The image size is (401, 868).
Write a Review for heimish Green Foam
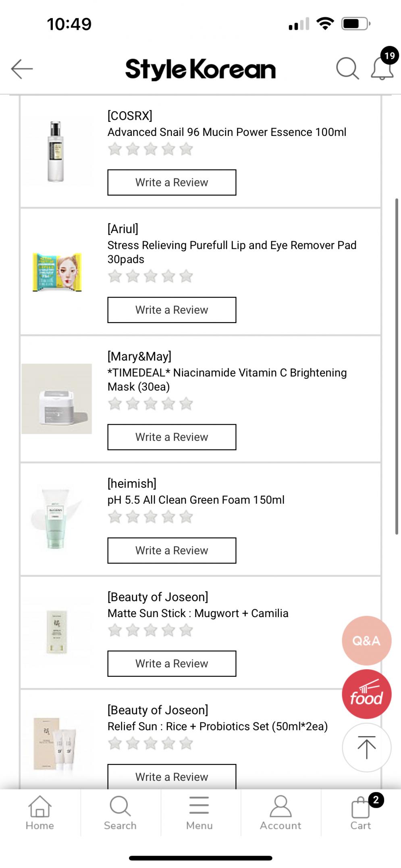(172, 550)
